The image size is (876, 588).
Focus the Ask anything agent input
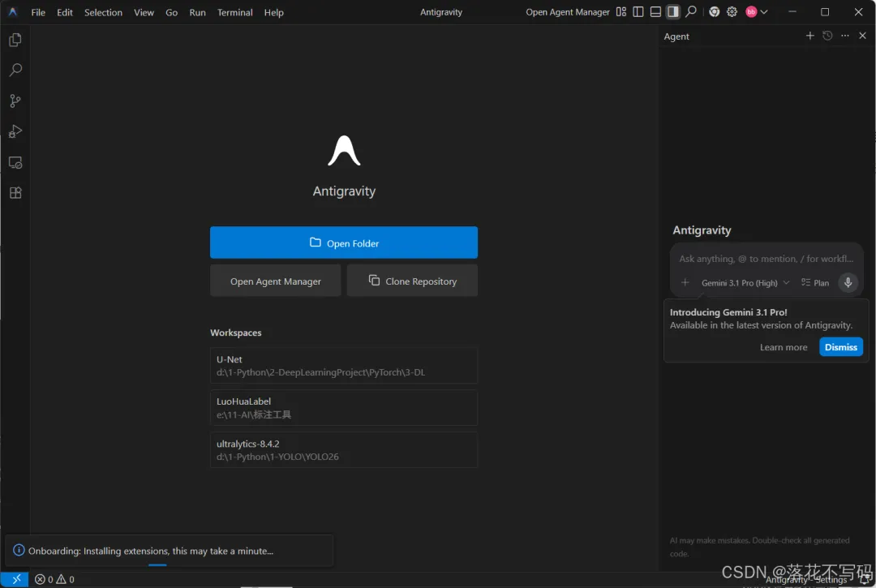point(766,259)
